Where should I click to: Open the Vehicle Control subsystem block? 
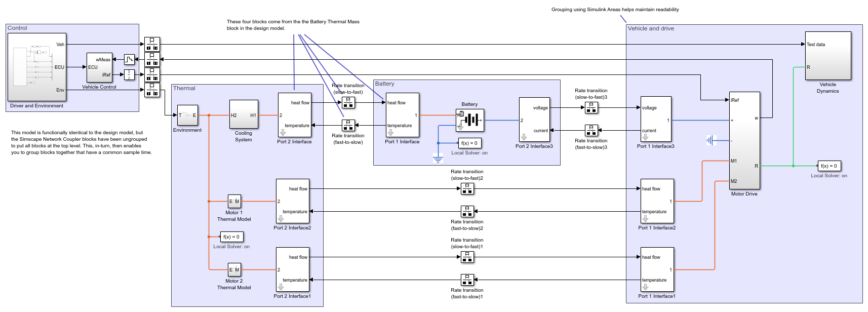point(99,67)
